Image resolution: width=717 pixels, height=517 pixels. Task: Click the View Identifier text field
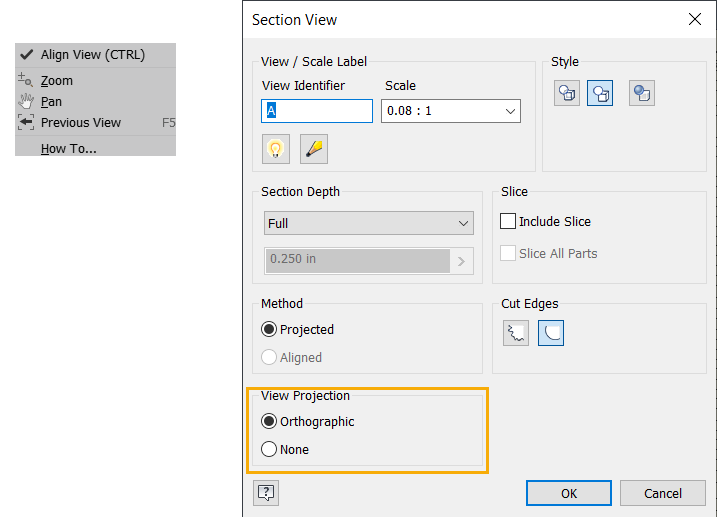[x=316, y=111]
